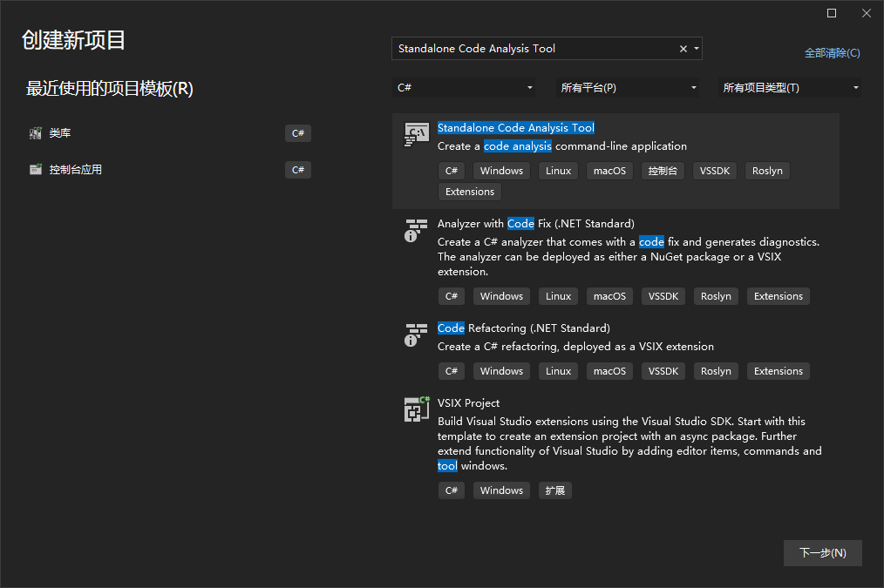Image resolution: width=884 pixels, height=588 pixels.
Task: Select the 控制台应用 recent template
Action: (76, 170)
